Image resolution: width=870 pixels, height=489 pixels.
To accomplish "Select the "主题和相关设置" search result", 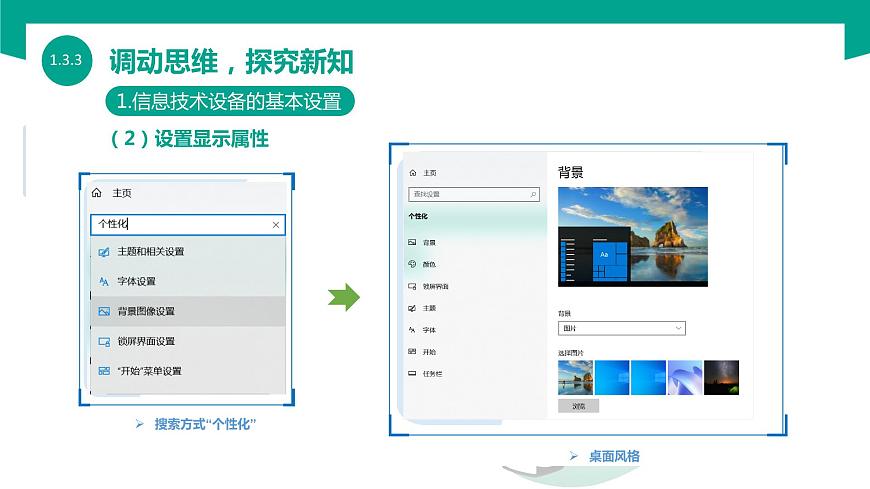I will coord(150,251).
